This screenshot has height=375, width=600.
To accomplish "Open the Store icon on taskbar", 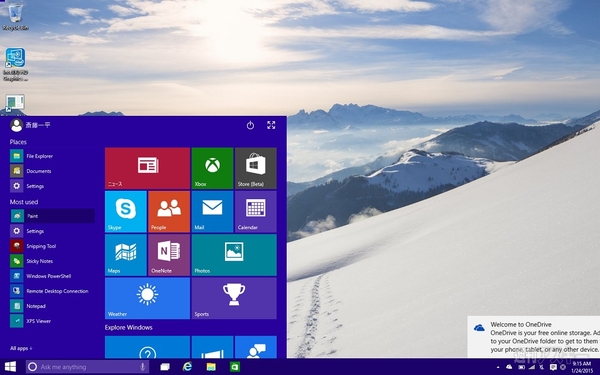I will (235, 367).
